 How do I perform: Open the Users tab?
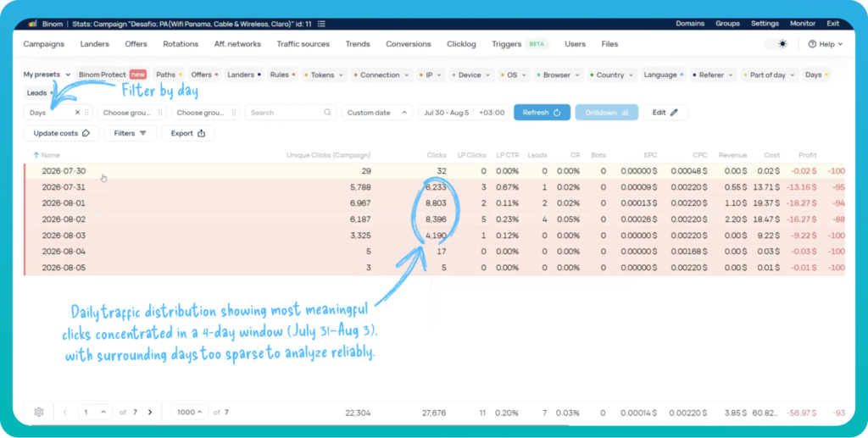(576, 44)
